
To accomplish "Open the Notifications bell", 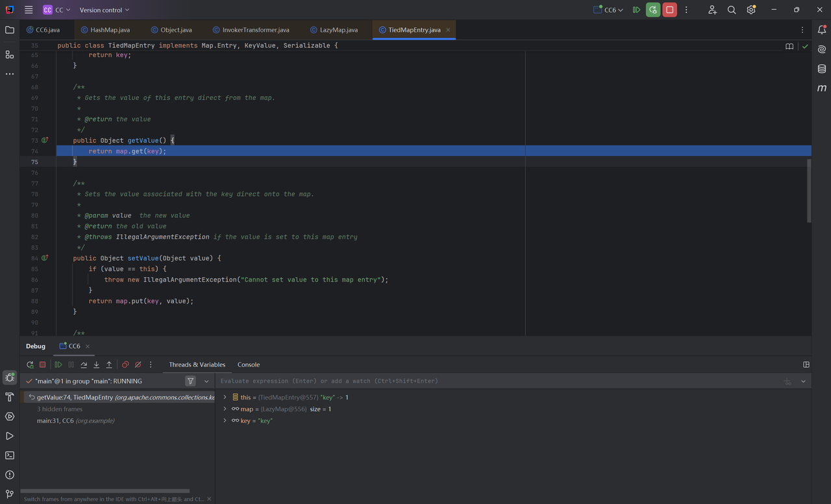I will click(x=822, y=30).
